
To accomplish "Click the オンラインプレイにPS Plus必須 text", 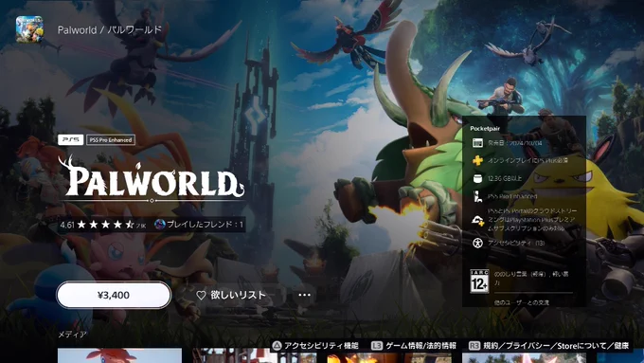I will 528,160.
